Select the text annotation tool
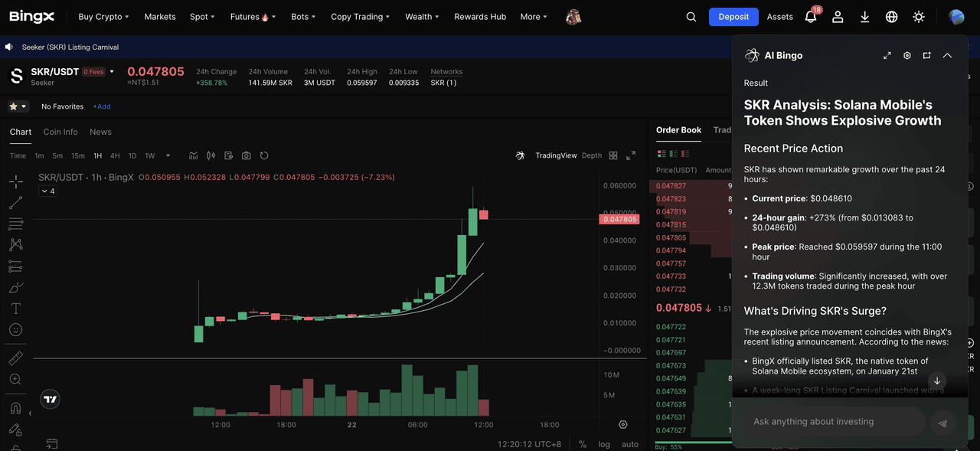 coord(15,309)
